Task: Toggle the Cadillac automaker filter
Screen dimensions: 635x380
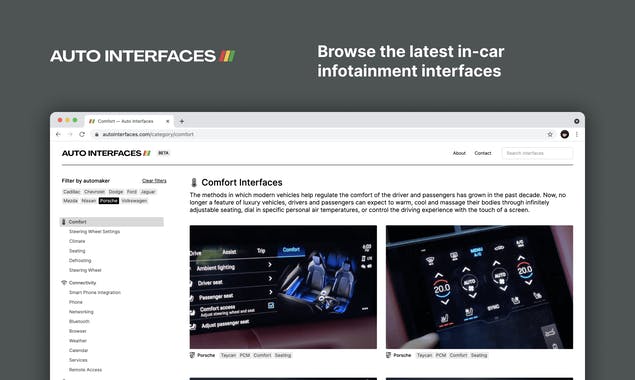Action: click(72, 192)
